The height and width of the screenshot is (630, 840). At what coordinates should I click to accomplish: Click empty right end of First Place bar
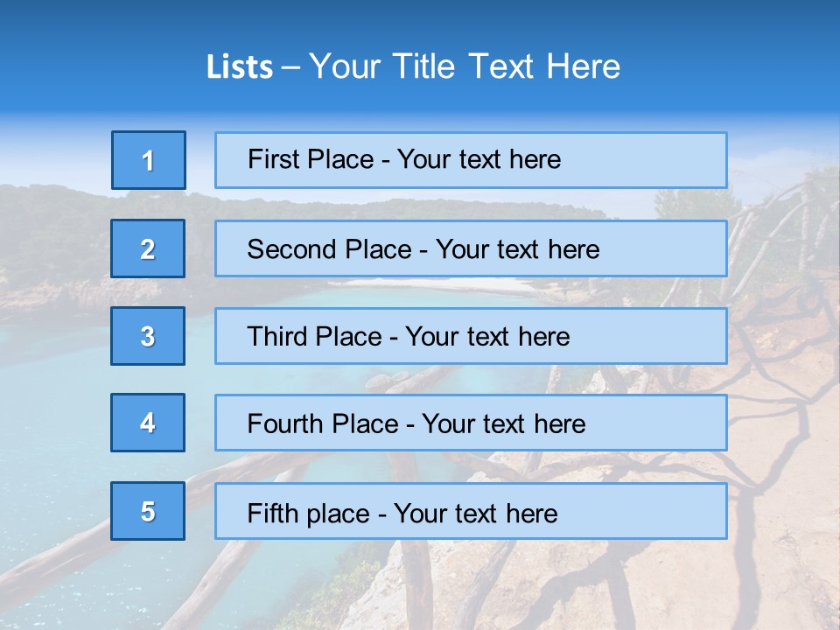tap(665, 160)
